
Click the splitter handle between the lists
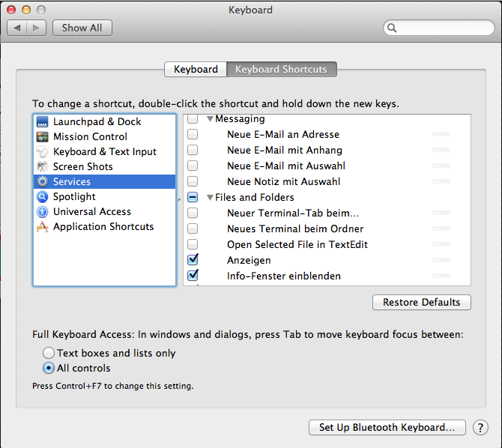[179, 200]
